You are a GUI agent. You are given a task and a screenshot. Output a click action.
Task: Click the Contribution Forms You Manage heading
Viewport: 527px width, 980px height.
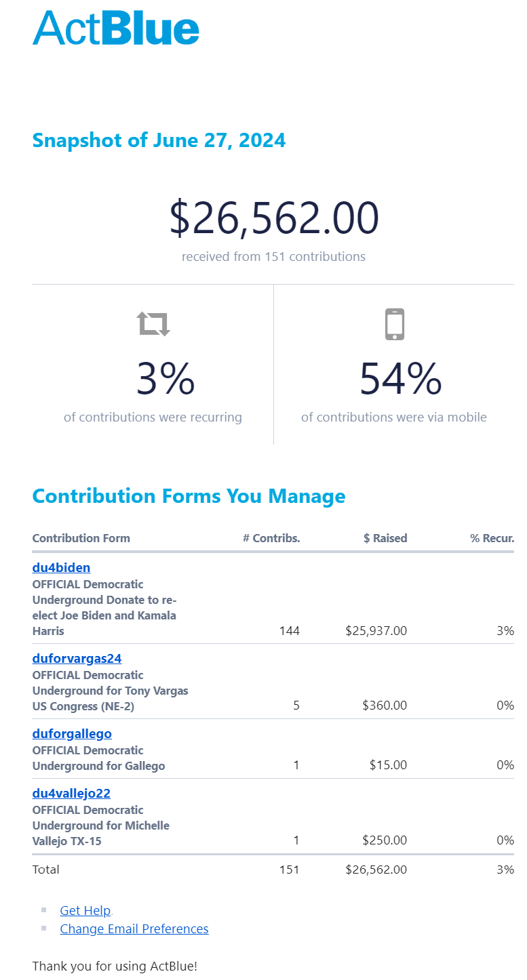tap(189, 496)
